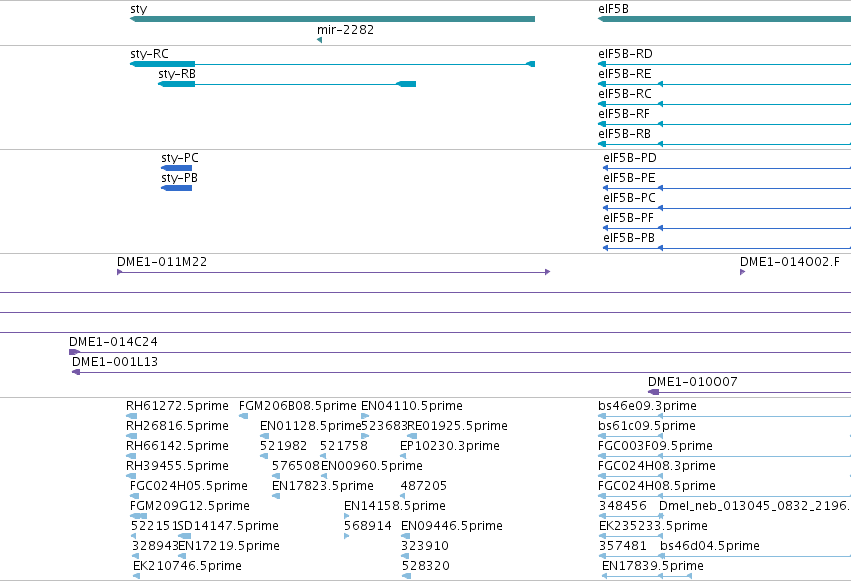The height and width of the screenshot is (581, 851).
Task: Click the mir-2282 gene label
Action: pyautogui.click(x=345, y=30)
